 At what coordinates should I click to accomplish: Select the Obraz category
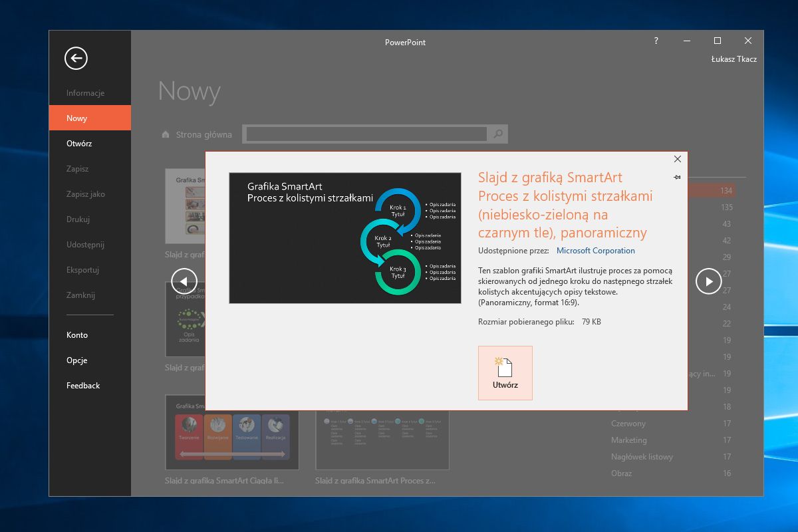[622, 473]
